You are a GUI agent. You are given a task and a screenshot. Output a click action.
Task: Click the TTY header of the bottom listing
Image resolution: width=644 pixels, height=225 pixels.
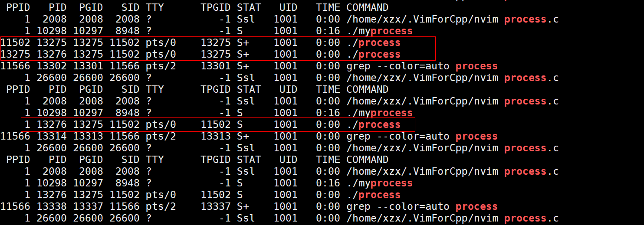[155, 160]
